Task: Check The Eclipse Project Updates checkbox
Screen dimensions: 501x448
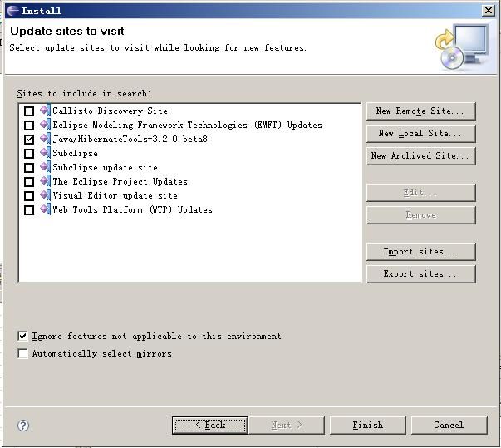Action: [29, 182]
